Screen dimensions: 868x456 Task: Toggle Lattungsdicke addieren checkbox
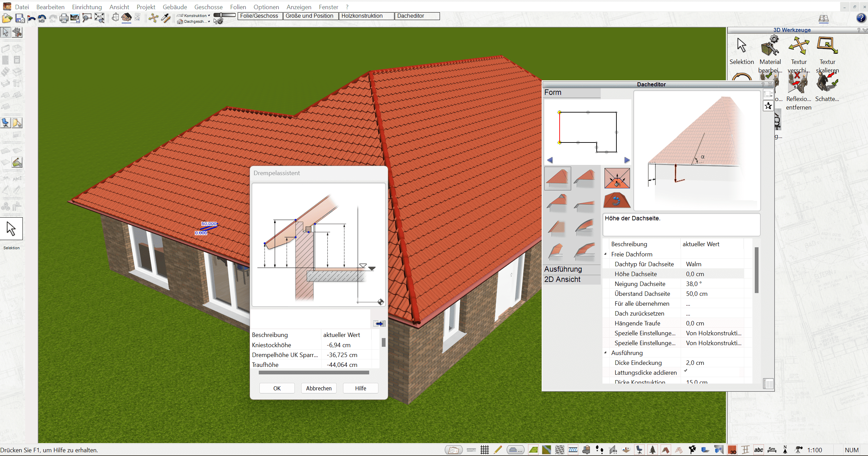(686, 371)
